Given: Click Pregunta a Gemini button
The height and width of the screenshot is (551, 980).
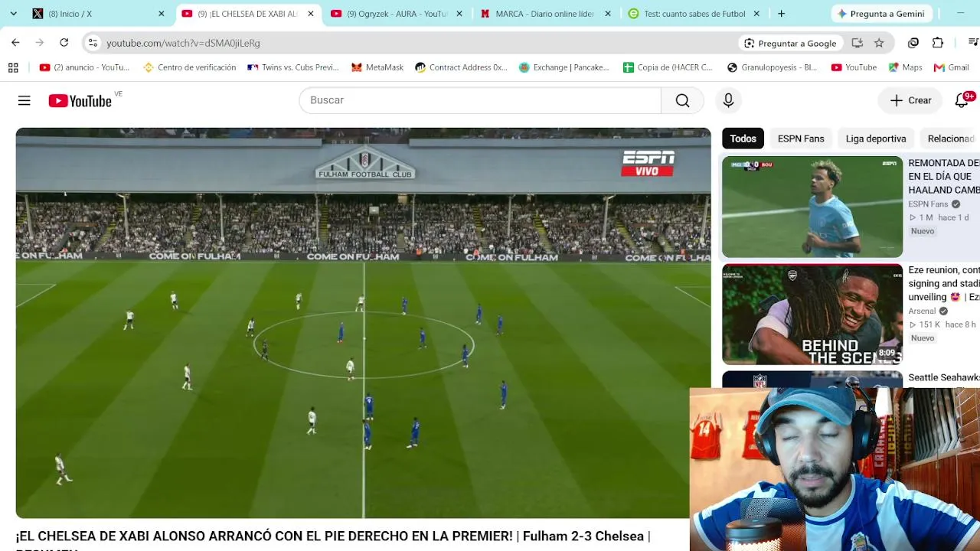Looking at the screenshot, I should point(881,14).
